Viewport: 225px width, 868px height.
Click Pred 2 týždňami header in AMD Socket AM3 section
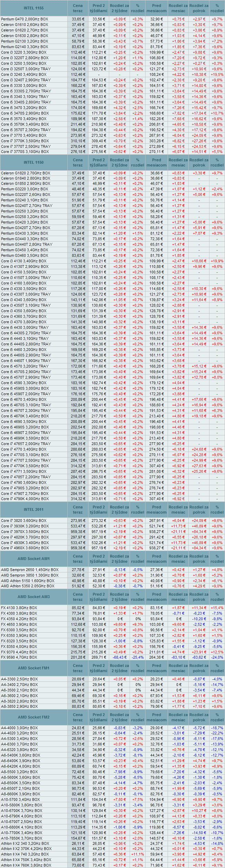pyautogui.click(x=99, y=597)
